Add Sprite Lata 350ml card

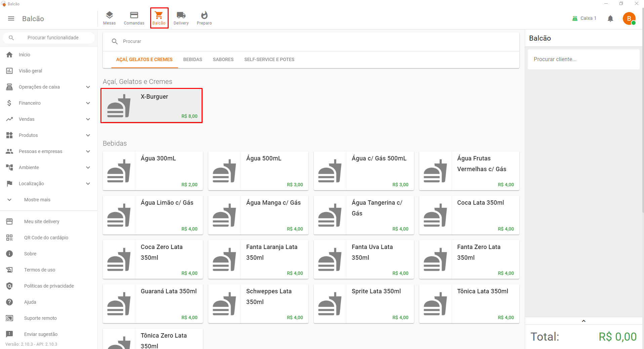coord(363,304)
